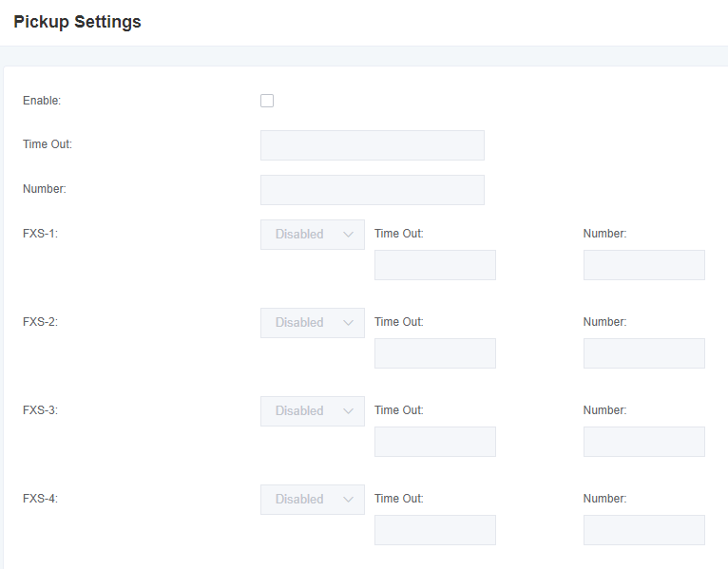Focus the FXS-2 Time Out field
This screenshot has height=569, width=728.
pos(435,353)
